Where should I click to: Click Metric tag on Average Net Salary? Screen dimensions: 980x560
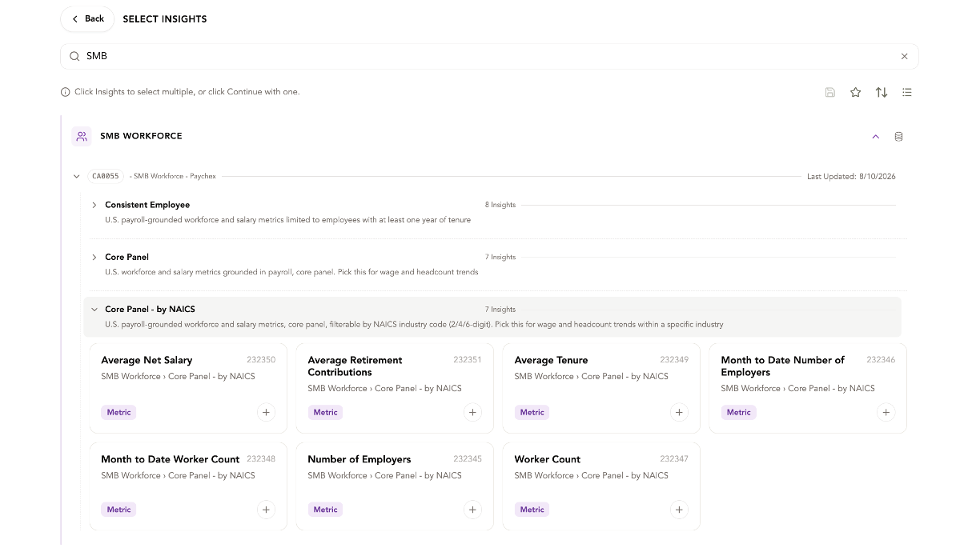(x=118, y=412)
